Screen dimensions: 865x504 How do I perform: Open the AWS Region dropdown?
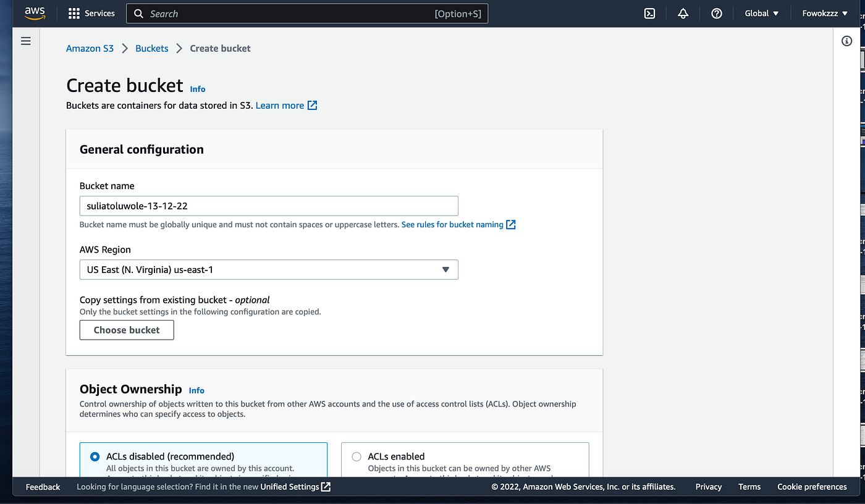(269, 270)
